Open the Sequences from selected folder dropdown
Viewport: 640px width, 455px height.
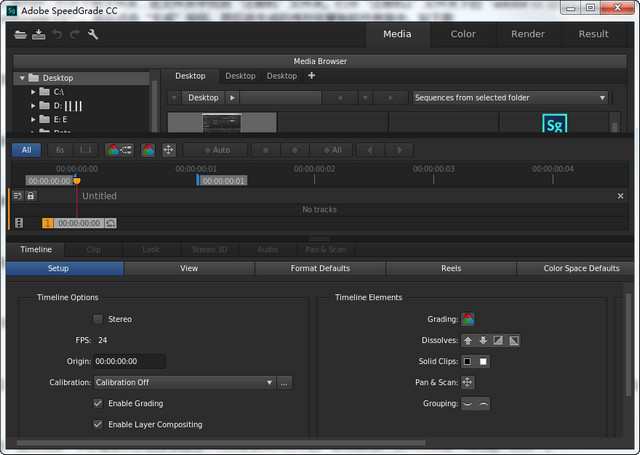[x=510, y=98]
